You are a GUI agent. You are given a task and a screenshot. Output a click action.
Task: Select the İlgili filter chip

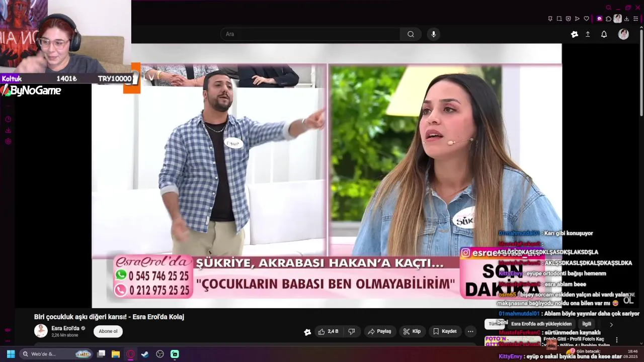click(x=587, y=324)
